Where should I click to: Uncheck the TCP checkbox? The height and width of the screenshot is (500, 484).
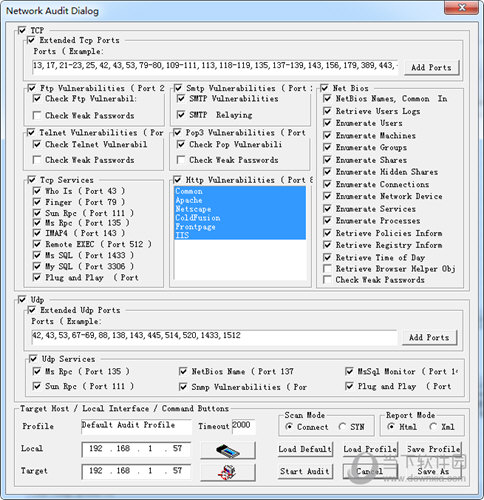click(x=22, y=30)
